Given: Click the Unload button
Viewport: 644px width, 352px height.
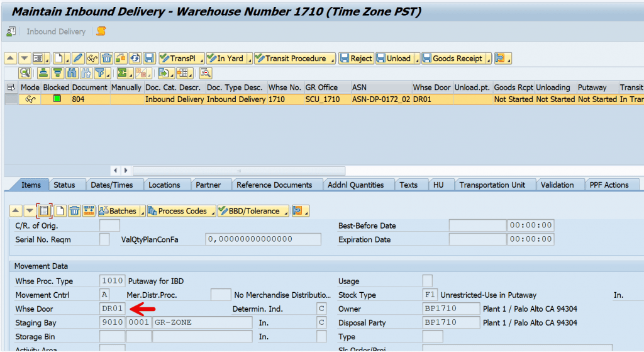Looking at the screenshot, I should [394, 59].
